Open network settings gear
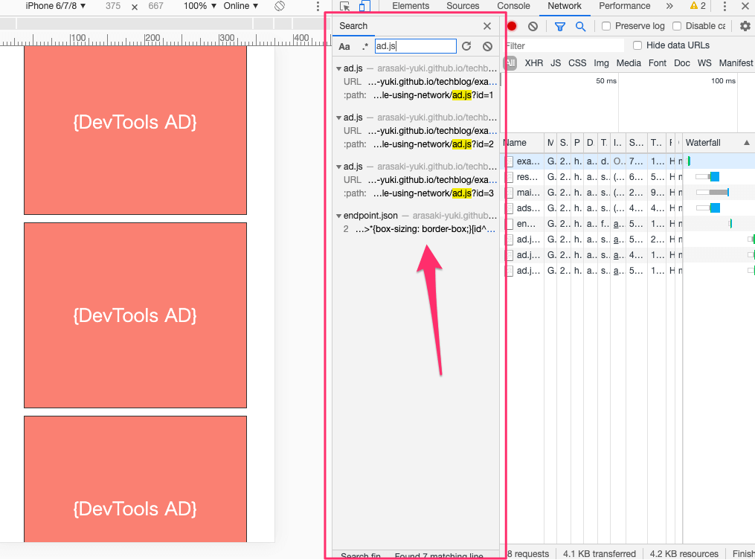755x560 pixels. 745,26
